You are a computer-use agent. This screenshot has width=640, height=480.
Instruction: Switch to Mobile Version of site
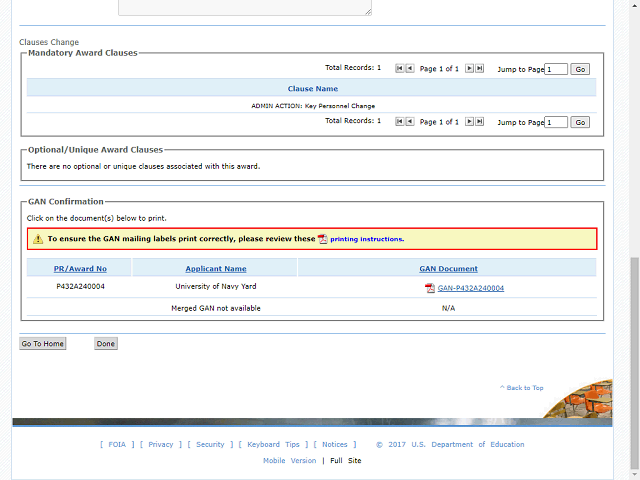289,461
